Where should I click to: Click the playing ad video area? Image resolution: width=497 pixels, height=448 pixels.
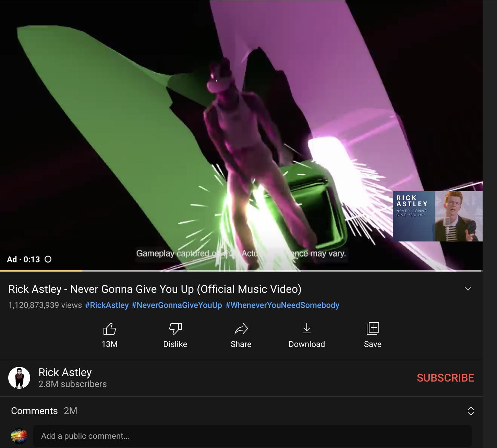pos(241,135)
